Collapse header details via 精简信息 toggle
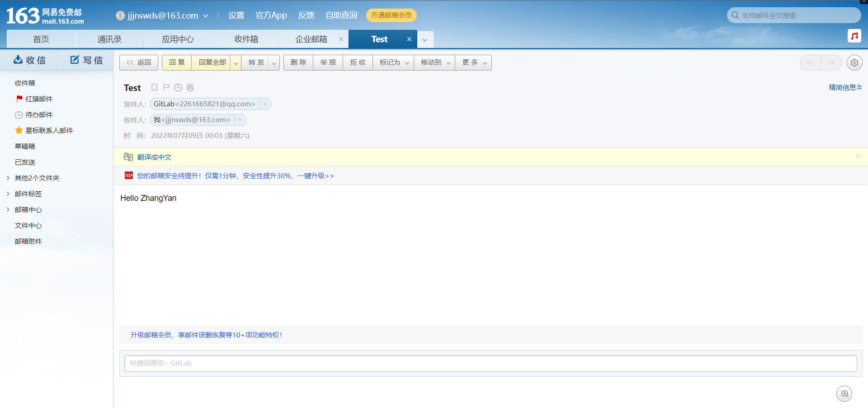This screenshot has width=868, height=408. tap(844, 87)
